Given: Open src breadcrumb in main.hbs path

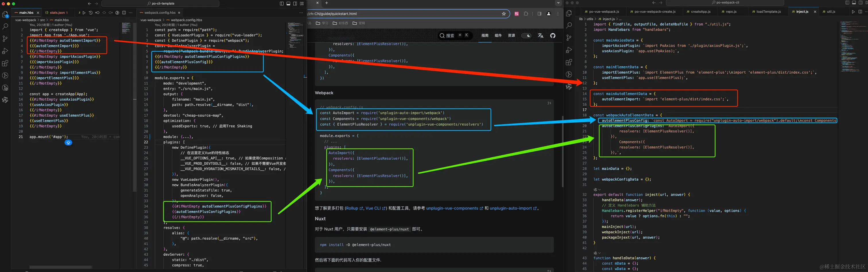Looking at the screenshot, I should (x=42, y=20).
